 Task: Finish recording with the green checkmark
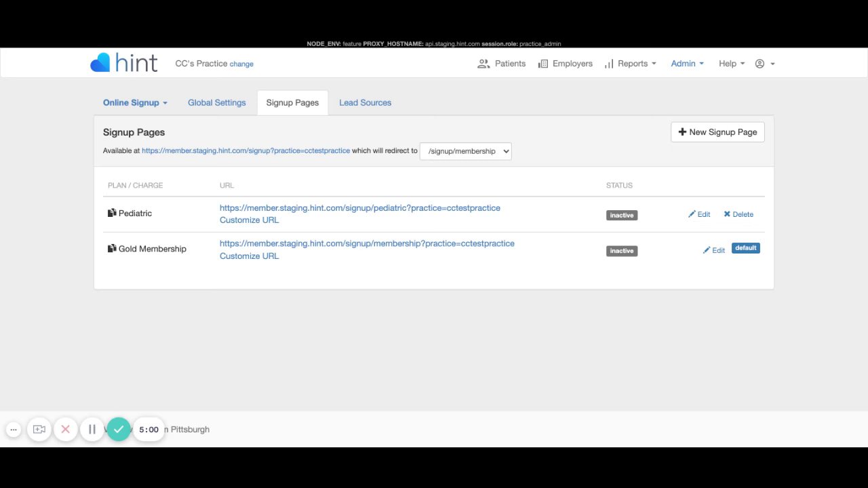119,429
